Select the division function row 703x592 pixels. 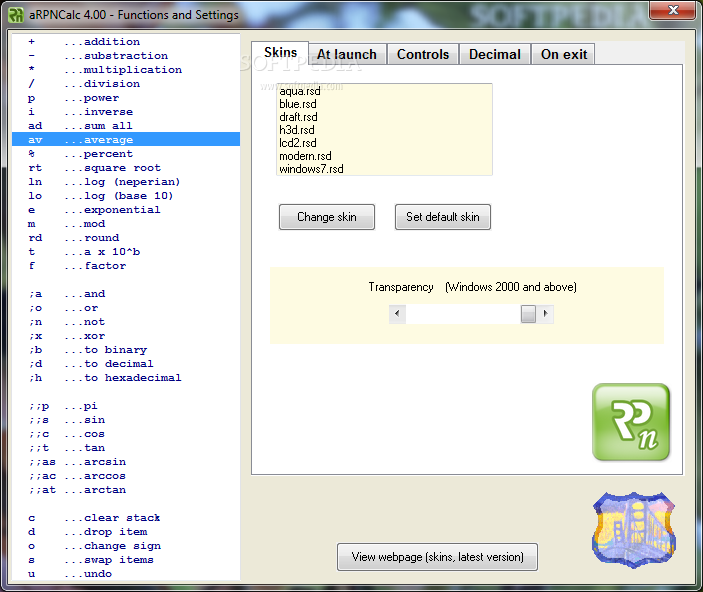coord(126,83)
